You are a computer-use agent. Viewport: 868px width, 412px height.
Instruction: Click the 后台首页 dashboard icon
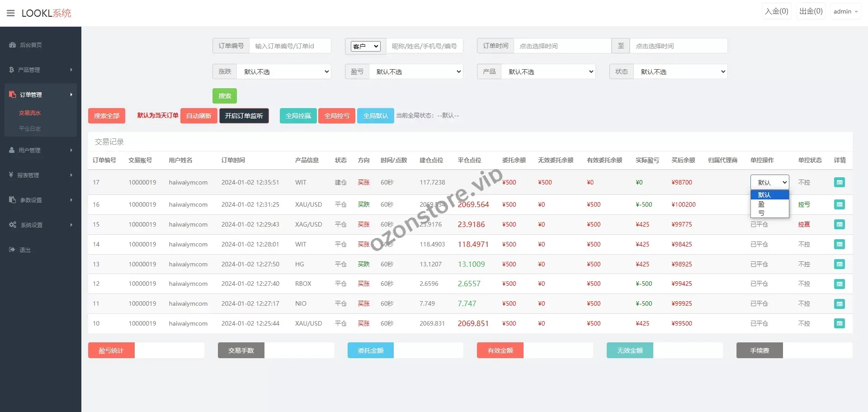(x=13, y=45)
